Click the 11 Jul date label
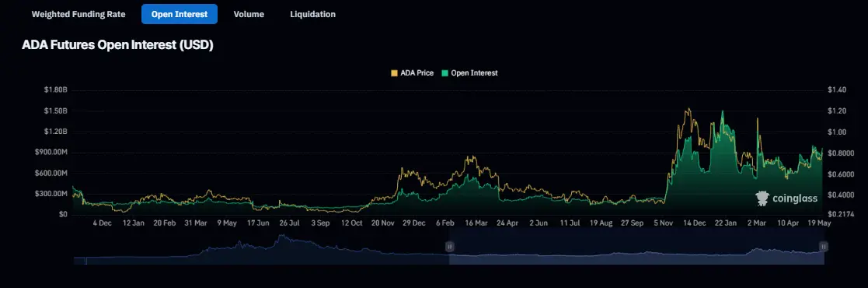The height and width of the screenshot is (288, 868). [x=570, y=223]
